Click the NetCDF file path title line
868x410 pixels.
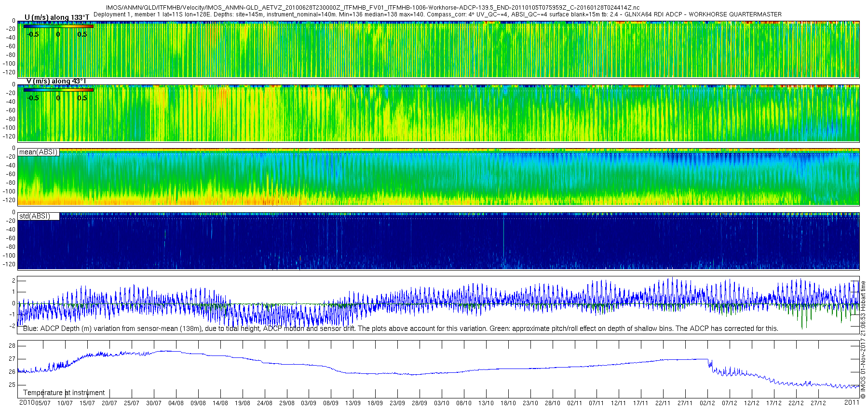373,8
